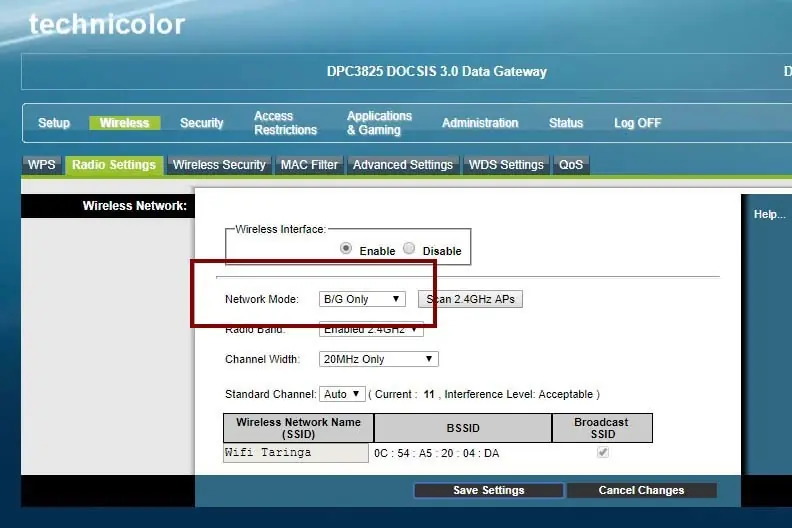
Task: Click the technicolor logo
Action: pyautogui.click(x=107, y=24)
